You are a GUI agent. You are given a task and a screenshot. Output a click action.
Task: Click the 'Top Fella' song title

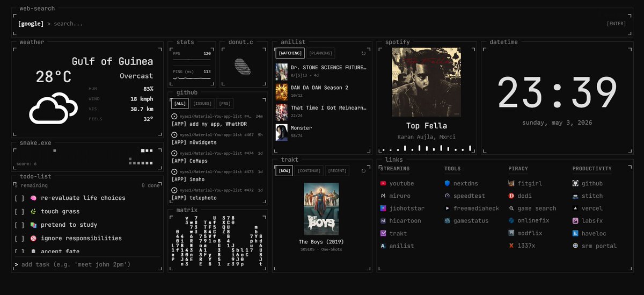coord(427,126)
